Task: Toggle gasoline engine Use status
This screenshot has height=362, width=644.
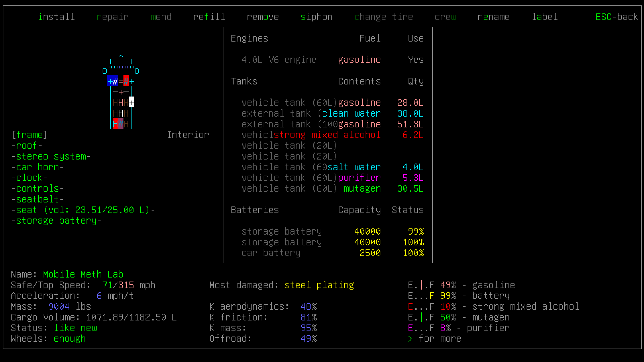Action: pyautogui.click(x=415, y=60)
